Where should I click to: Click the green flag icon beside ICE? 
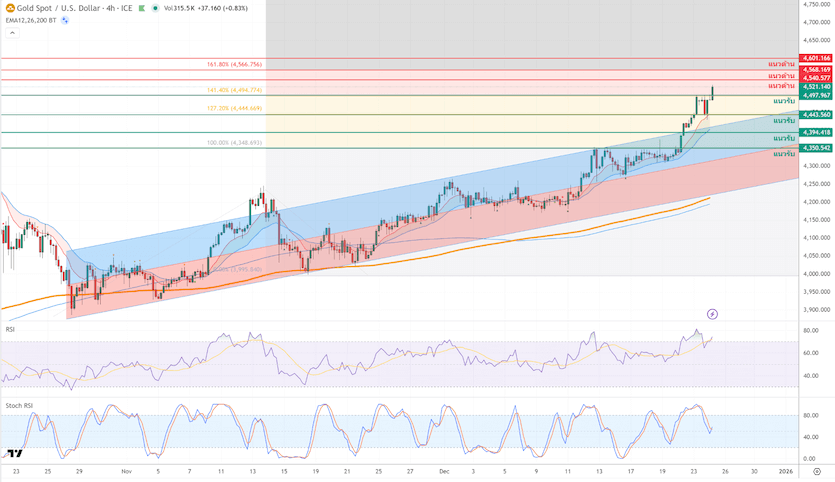point(142,7)
